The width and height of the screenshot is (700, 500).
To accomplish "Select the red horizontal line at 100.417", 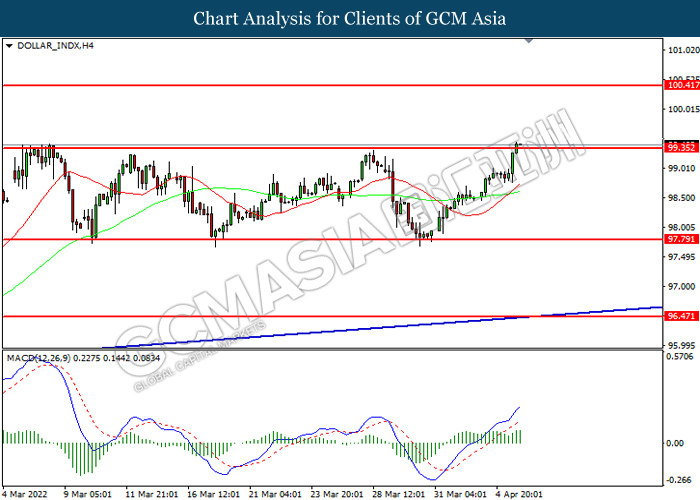I will click(x=333, y=85).
